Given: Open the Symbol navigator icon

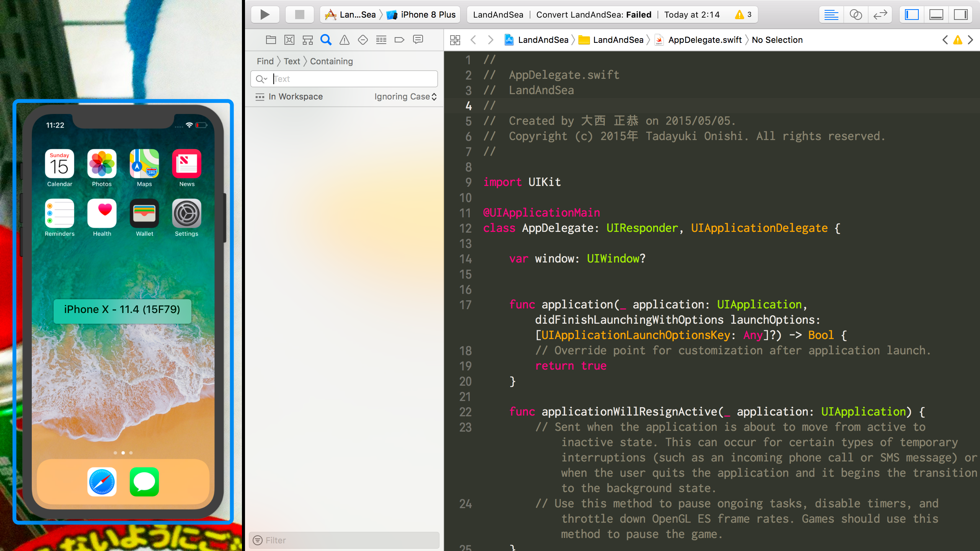Looking at the screenshot, I should click(308, 40).
